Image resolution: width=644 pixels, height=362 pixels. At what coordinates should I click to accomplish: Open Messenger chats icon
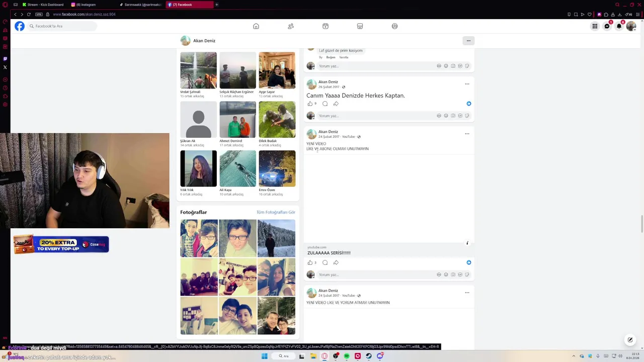[x=607, y=26]
